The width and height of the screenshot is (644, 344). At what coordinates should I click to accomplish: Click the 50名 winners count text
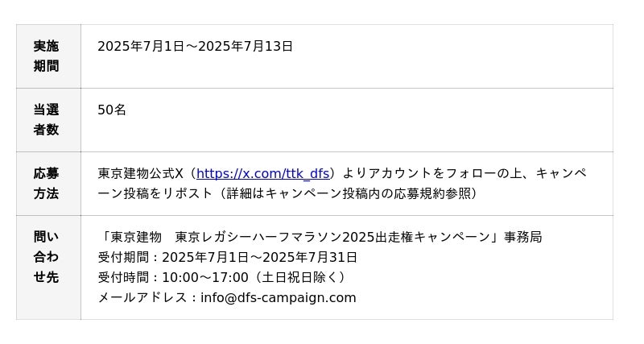pyautogui.click(x=112, y=110)
